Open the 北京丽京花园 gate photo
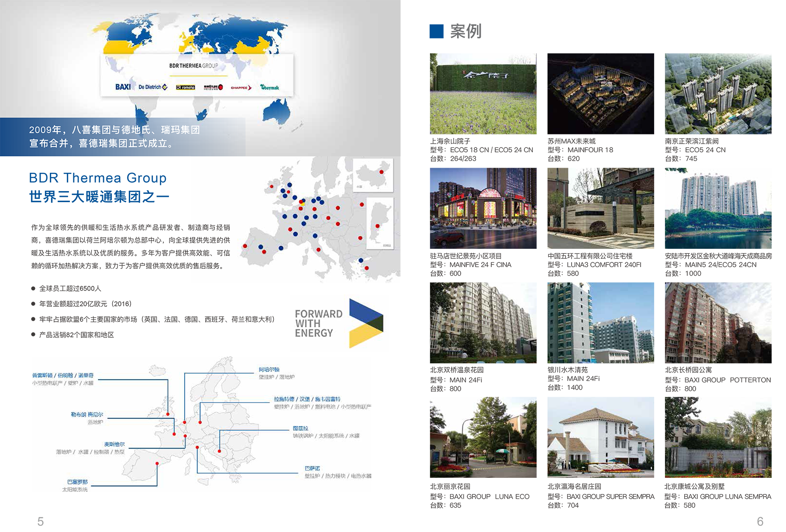Image resolution: width=786 pixels, height=532 pixels. pyautogui.click(x=483, y=437)
